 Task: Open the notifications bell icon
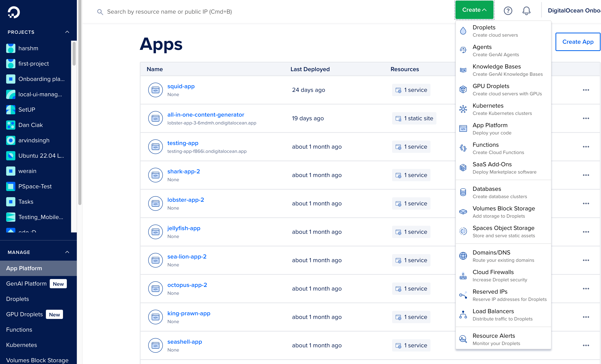pyautogui.click(x=526, y=11)
